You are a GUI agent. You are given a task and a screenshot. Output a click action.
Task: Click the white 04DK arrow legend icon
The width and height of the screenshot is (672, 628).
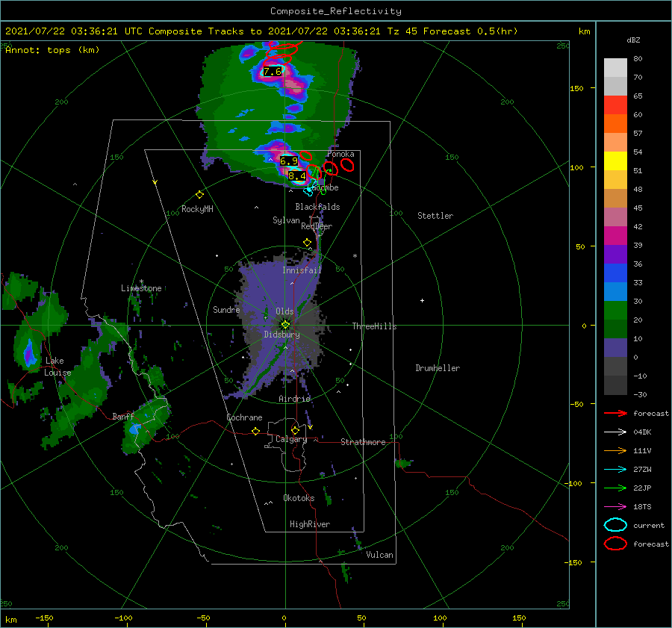click(616, 432)
